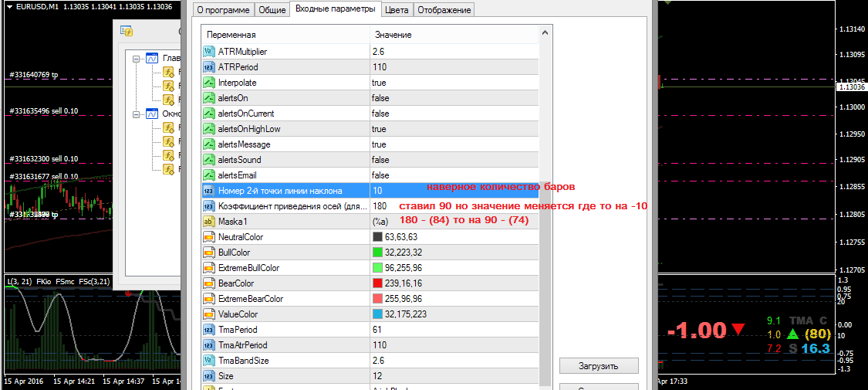The image size is (868, 390).
Task: Click the alertsEmail boolean icon
Action: 208,175
